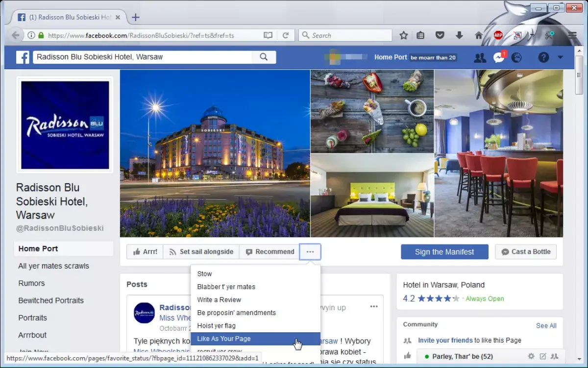Viewport: 588px width, 368px height.
Task: Click the Recommend button
Action: 269,252
